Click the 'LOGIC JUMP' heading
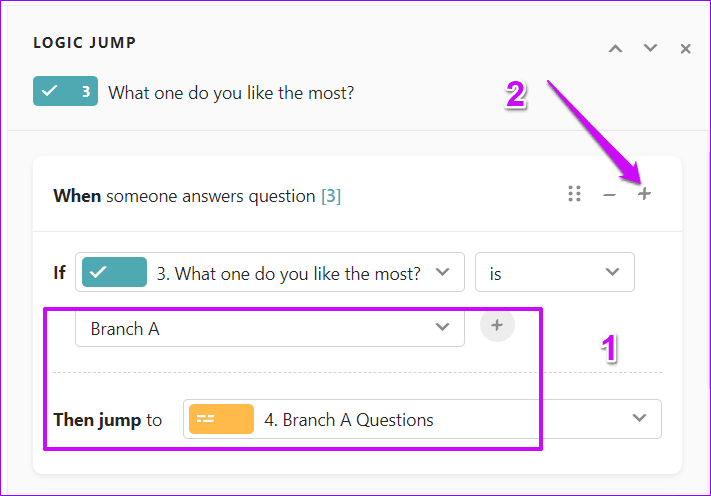 (84, 43)
